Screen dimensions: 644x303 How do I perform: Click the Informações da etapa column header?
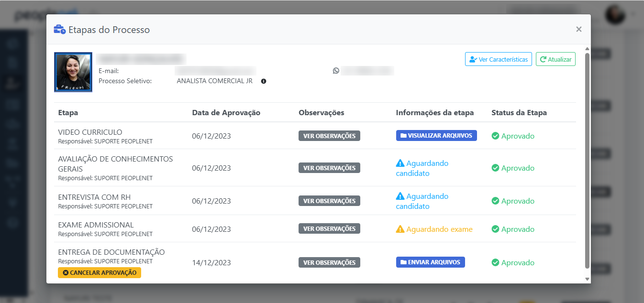435,113
